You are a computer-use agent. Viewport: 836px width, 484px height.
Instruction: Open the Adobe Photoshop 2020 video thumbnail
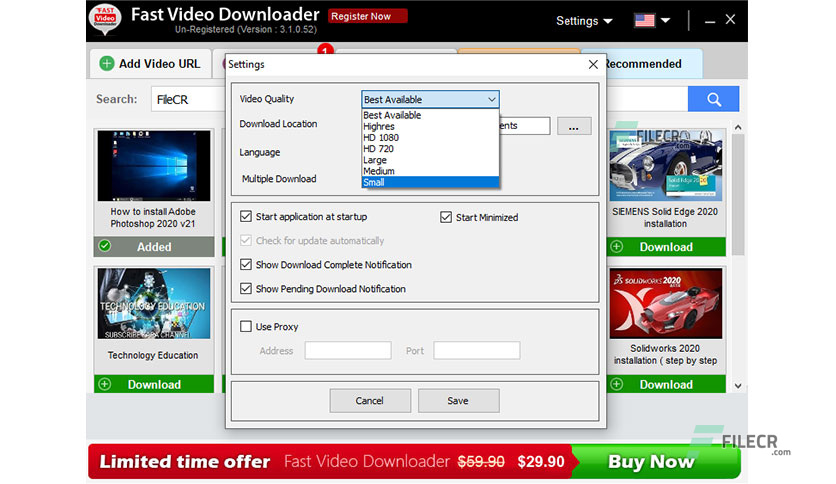(x=154, y=166)
